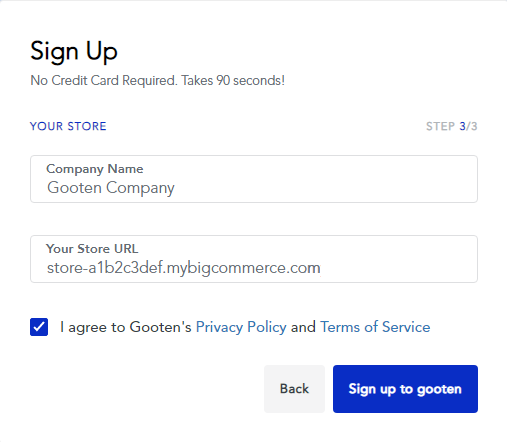Click blank area after the store URL text

coord(397,268)
